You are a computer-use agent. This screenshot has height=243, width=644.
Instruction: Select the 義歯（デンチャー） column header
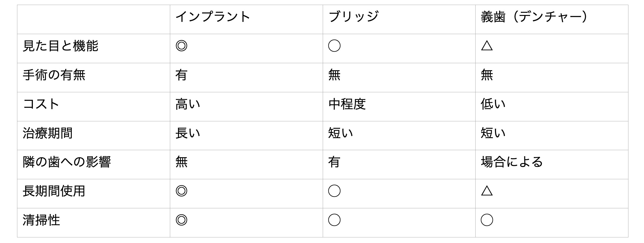click(534, 17)
